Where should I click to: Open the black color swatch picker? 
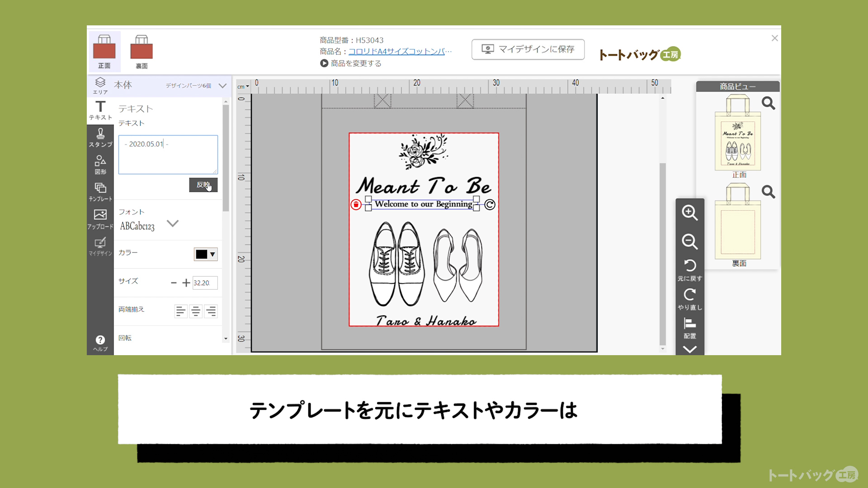click(x=206, y=254)
